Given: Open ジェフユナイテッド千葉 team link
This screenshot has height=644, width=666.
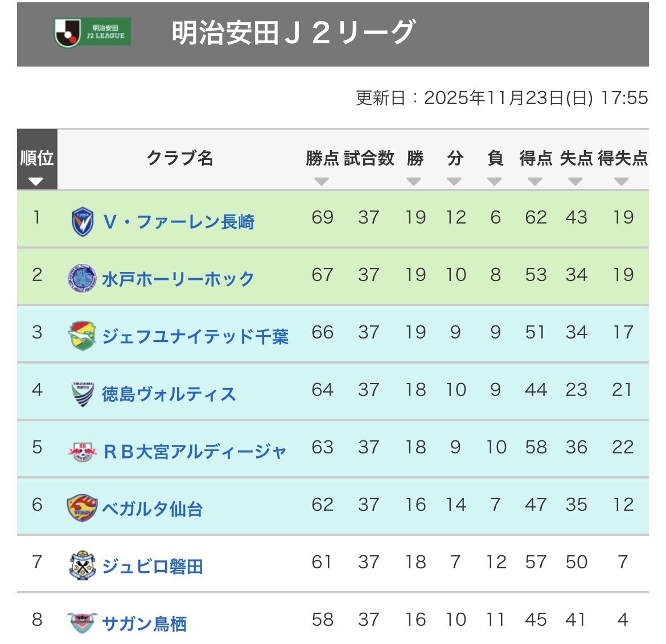Looking at the screenshot, I should 195,336.
